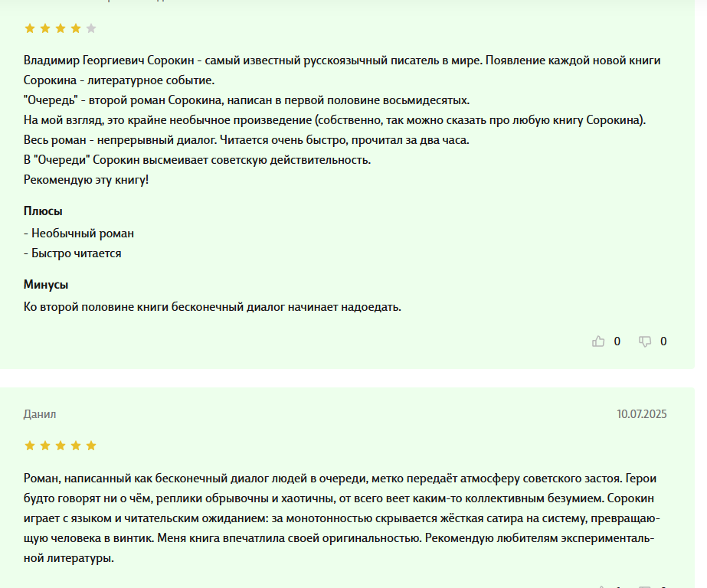Select the "Быстро читается" plus item
The height and width of the screenshot is (588, 707).
click(x=73, y=253)
